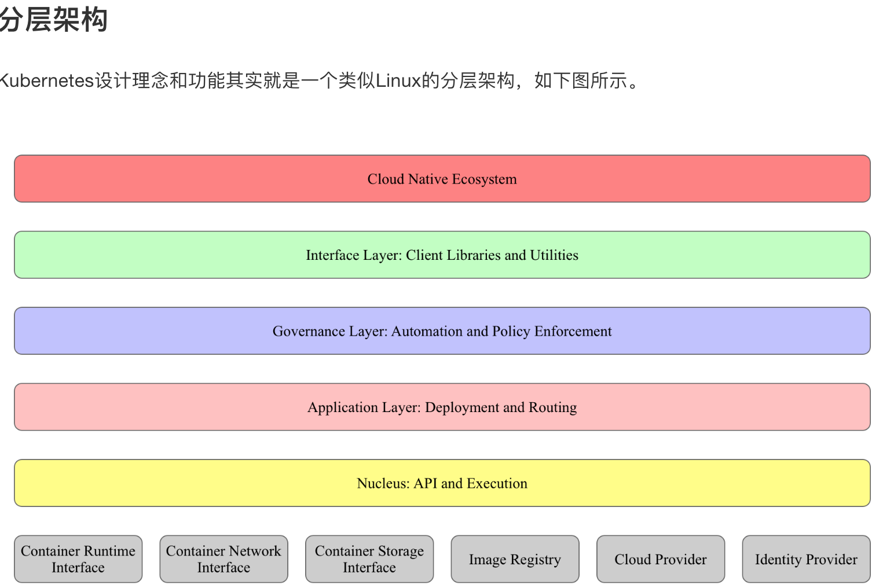The height and width of the screenshot is (588, 872).
Task: Select the Identity Provider box
Action: 807,559
